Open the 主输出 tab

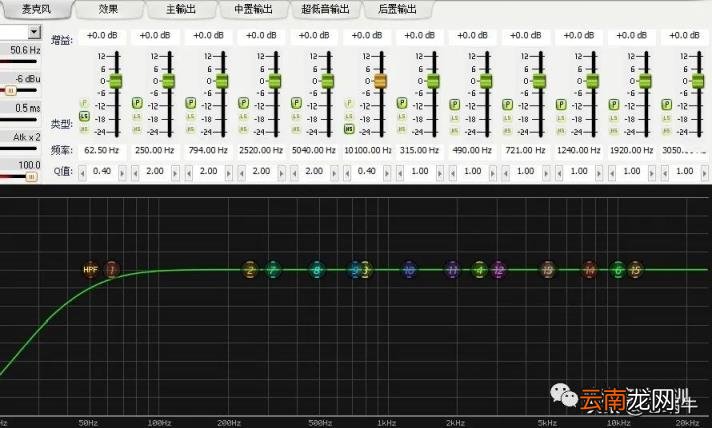pyautogui.click(x=181, y=9)
